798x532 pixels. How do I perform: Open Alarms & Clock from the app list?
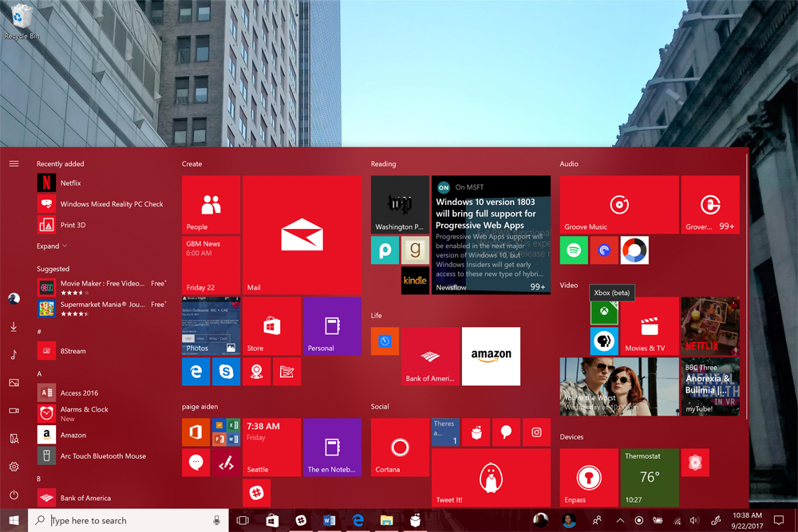coord(101,413)
